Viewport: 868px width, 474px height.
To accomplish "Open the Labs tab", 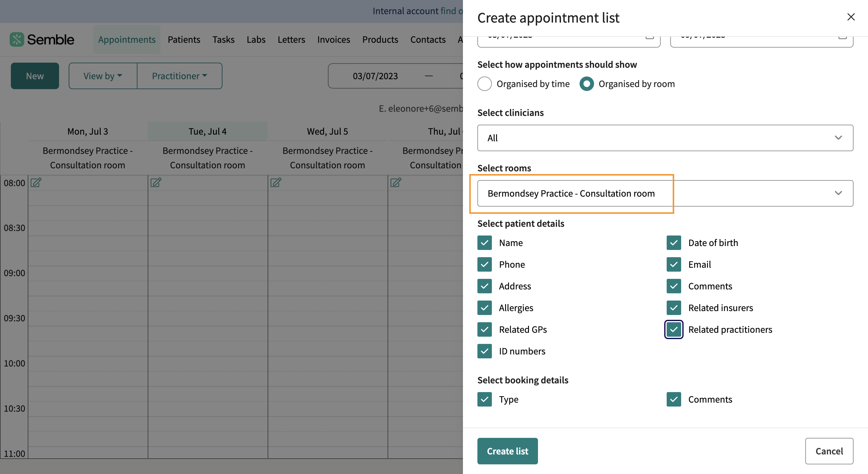I will (x=256, y=39).
